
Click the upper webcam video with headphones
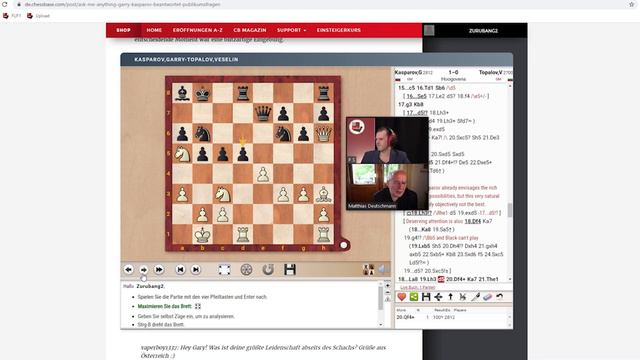[x=387, y=141]
